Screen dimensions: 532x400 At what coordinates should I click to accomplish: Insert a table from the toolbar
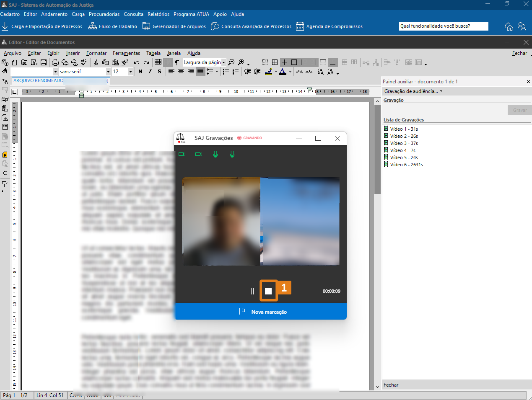[x=158, y=62]
